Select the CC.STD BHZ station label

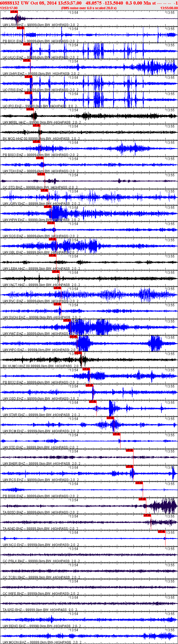pos(13,187)
